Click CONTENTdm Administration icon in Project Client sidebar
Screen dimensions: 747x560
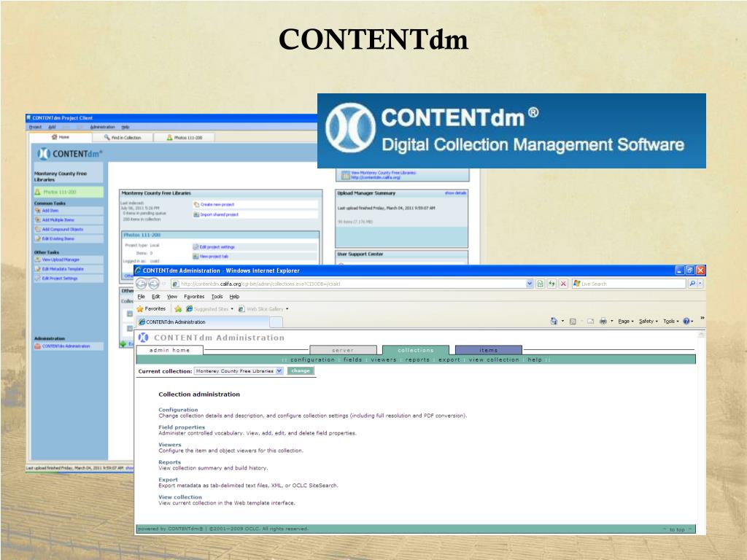coord(38,346)
